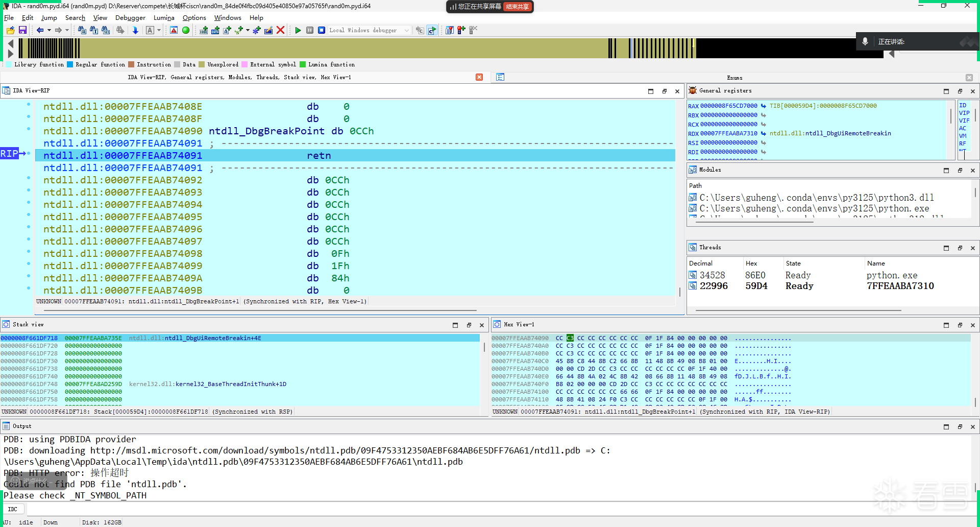Open the forward-history dropdown arrow
This screenshot has width=980, height=527.
click(x=67, y=31)
